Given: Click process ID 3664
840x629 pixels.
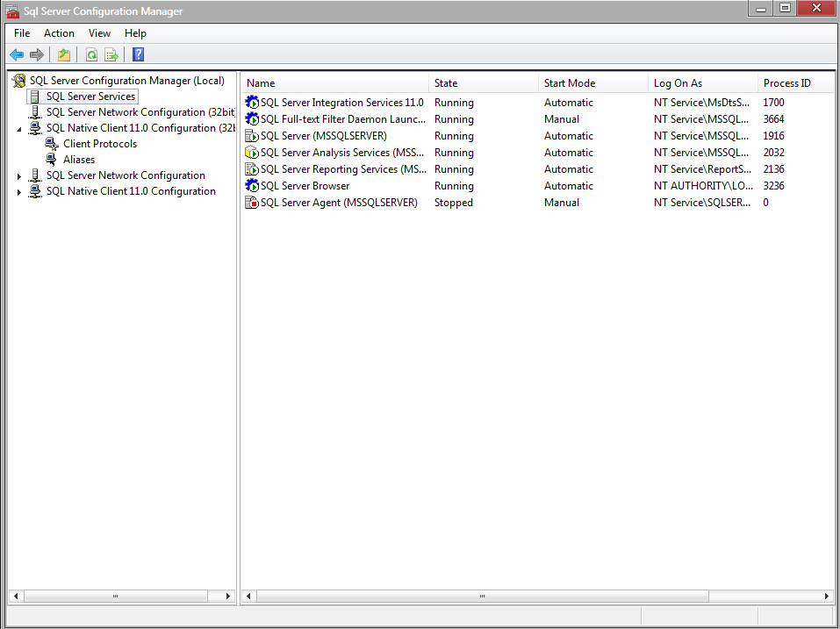Looking at the screenshot, I should click(773, 118).
